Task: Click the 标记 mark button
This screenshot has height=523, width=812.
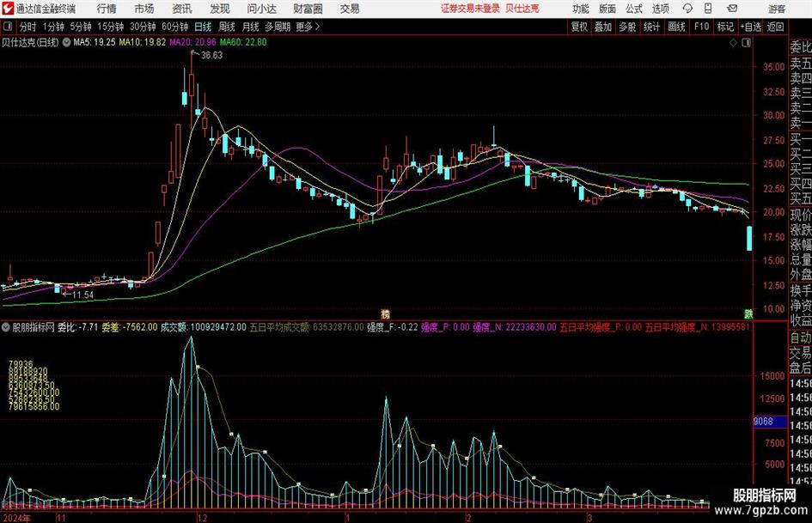Action: pos(725,27)
